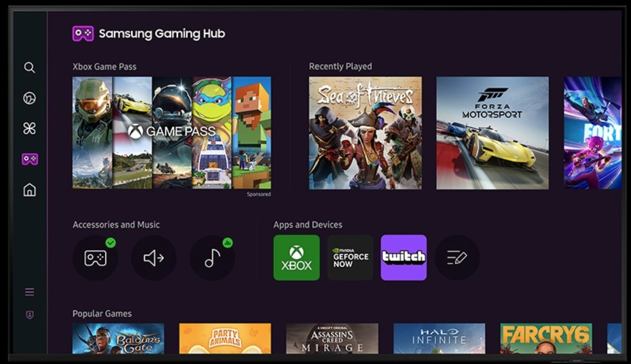This screenshot has width=631, height=364.
Task: Go to the Home icon in sidebar
Action: tap(29, 189)
